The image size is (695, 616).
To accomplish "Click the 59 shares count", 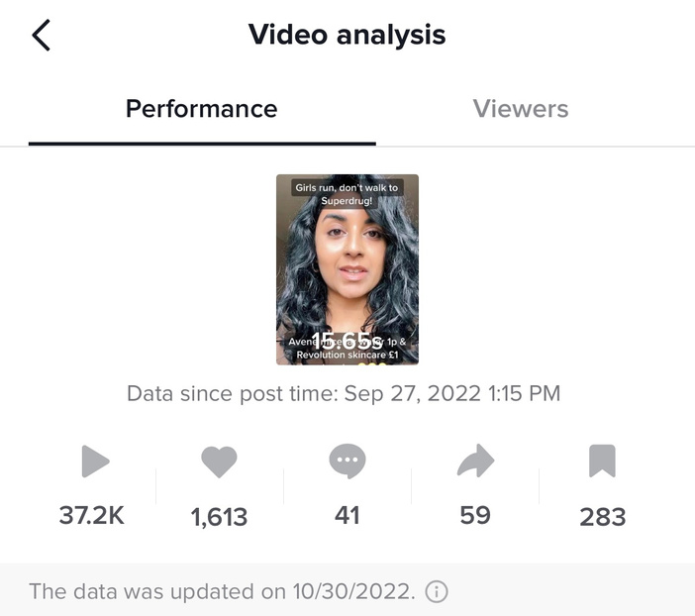I will [x=475, y=515].
